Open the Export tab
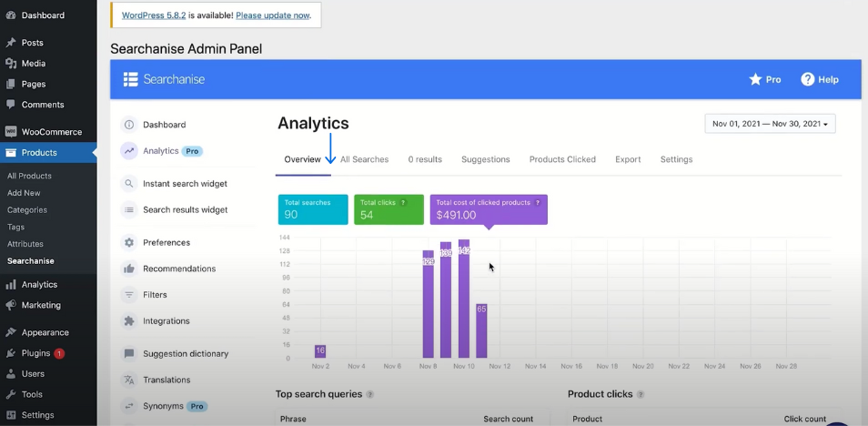The height and width of the screenshot is (426, 868). click(x=628, y=159)
